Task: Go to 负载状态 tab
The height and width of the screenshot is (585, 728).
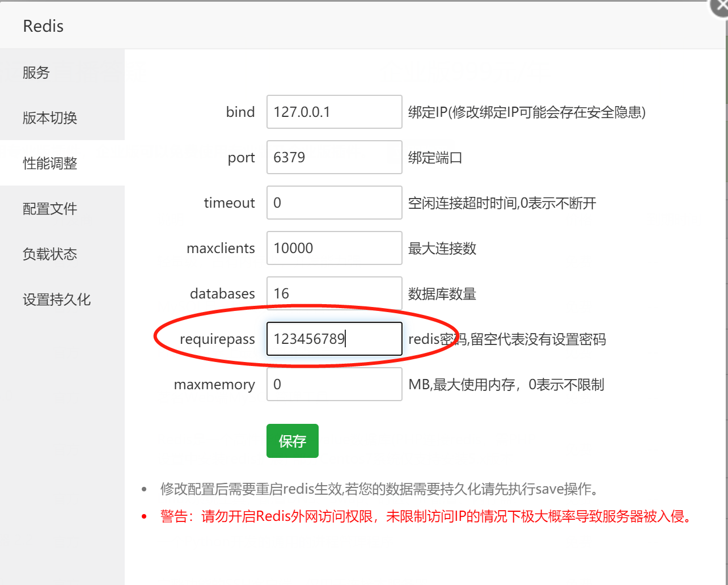Action: 62,254
